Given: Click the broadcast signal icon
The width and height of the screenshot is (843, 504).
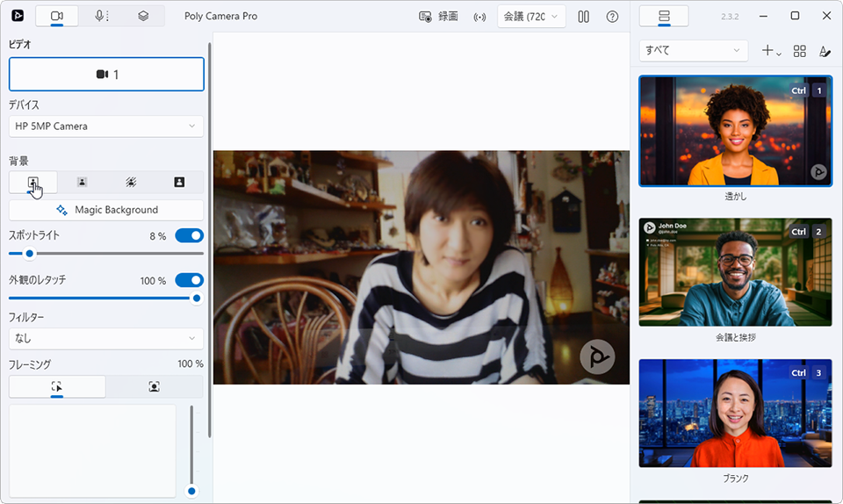Looking at the screenshot, I should coord(479,17).
